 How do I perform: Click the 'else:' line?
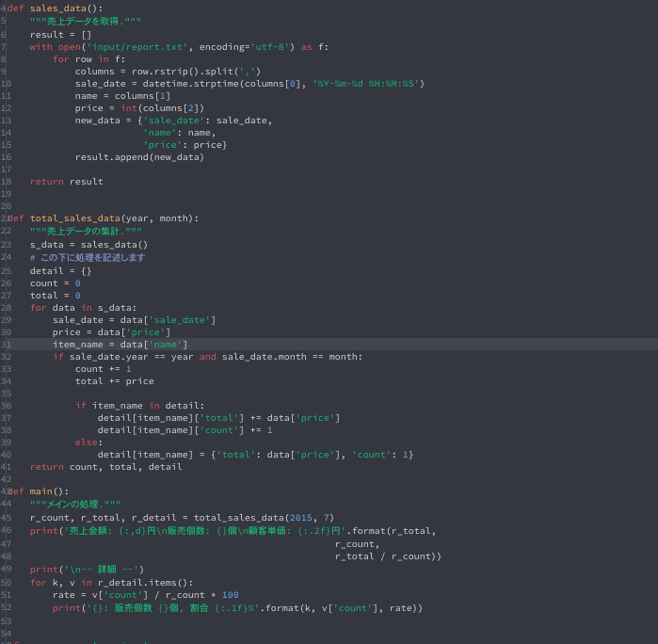click(x=89, y=443)
